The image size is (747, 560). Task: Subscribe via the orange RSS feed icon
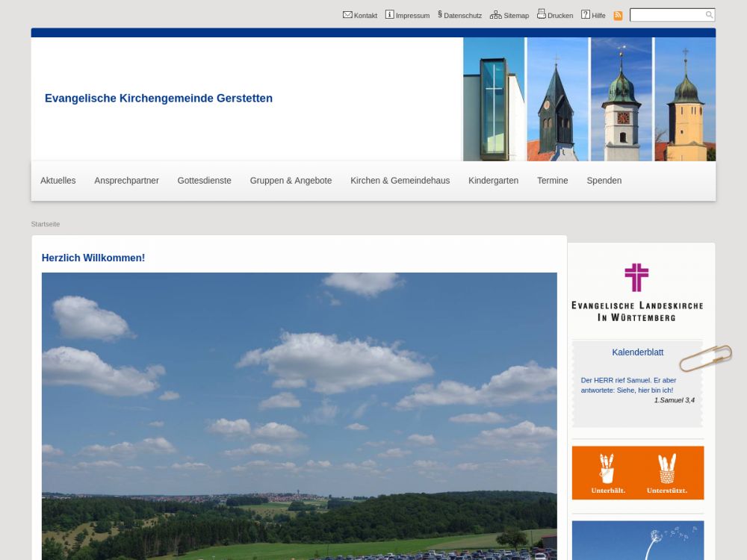618,16
